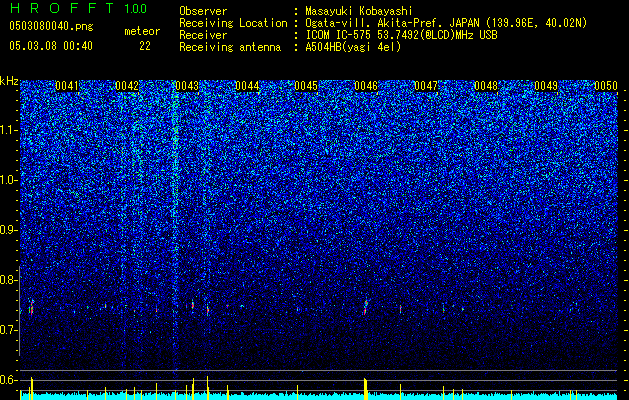
Task: Click the 0042 time marker
Action: [x=127, y=86]
